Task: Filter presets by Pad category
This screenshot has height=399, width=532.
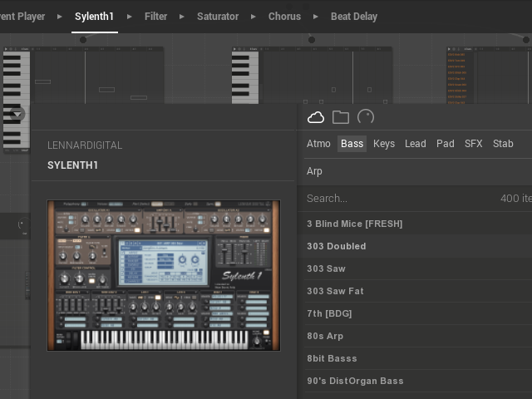Action: pos(446,144)
